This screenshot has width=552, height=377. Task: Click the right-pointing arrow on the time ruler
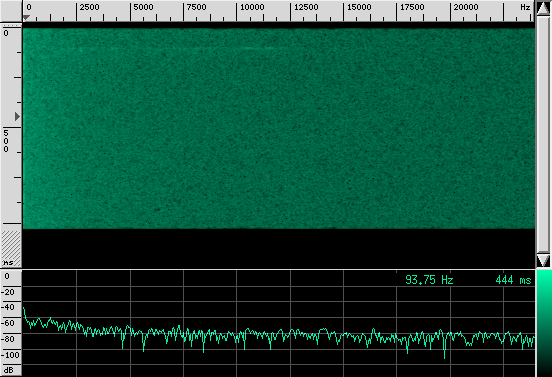pyautogui.click(x=17, y=117)
